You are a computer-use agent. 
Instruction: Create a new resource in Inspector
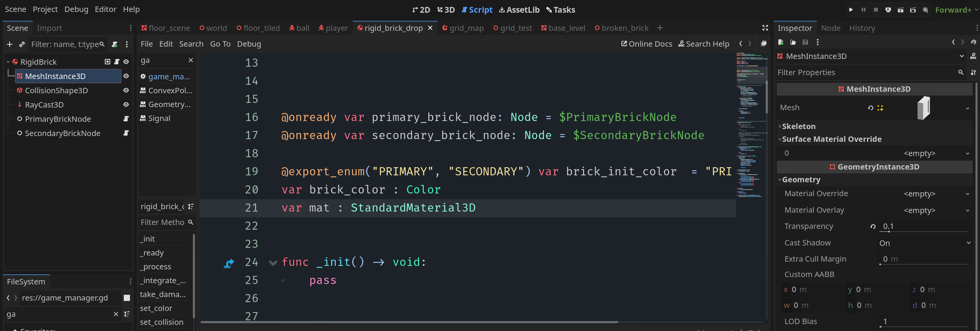(x=781, y=42)
